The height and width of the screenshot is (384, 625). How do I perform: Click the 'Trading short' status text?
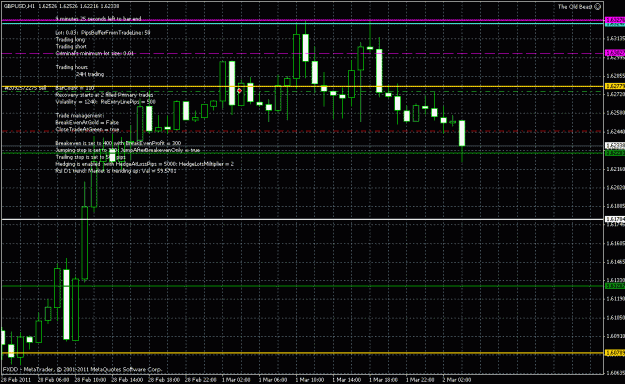click(x=71, y=46)
